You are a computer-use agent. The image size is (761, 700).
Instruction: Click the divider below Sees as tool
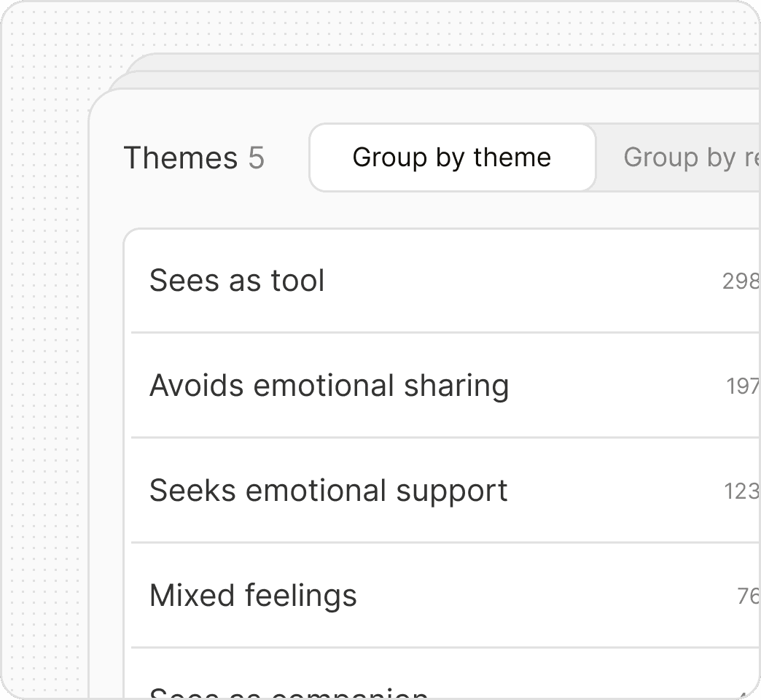437,332
